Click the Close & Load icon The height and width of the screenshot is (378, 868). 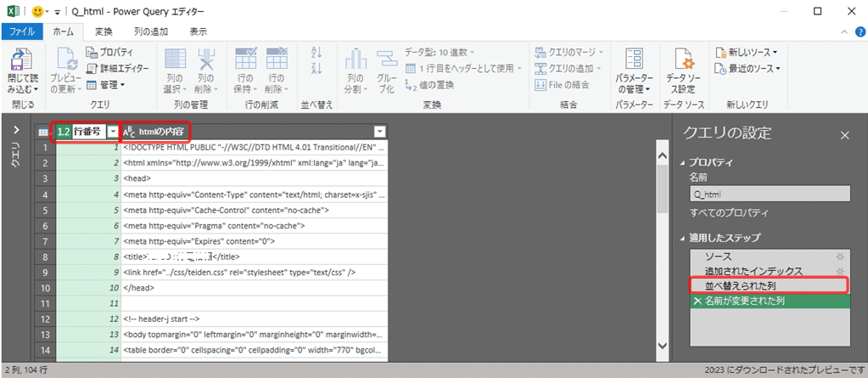pyautogui.click(x=22, y=59)
